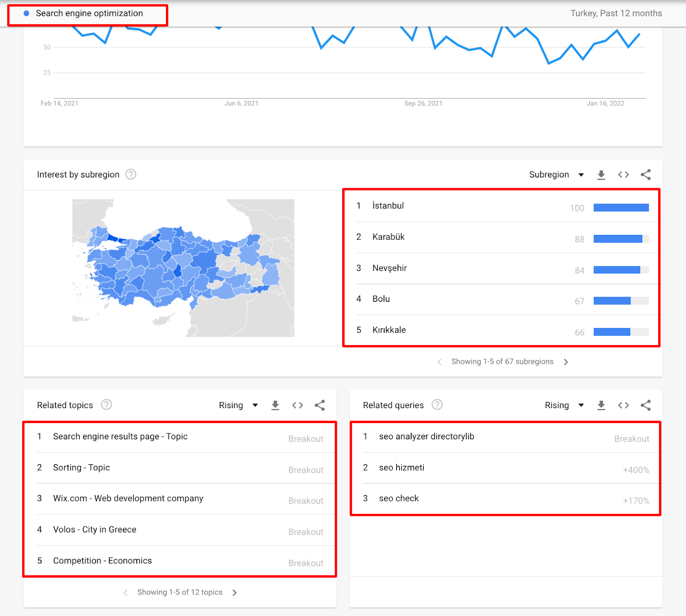Go to previous page of related topics
Image resolution: width=686 pixels, height=616 pixels.
pyautogui.click(x=126, y=592)
